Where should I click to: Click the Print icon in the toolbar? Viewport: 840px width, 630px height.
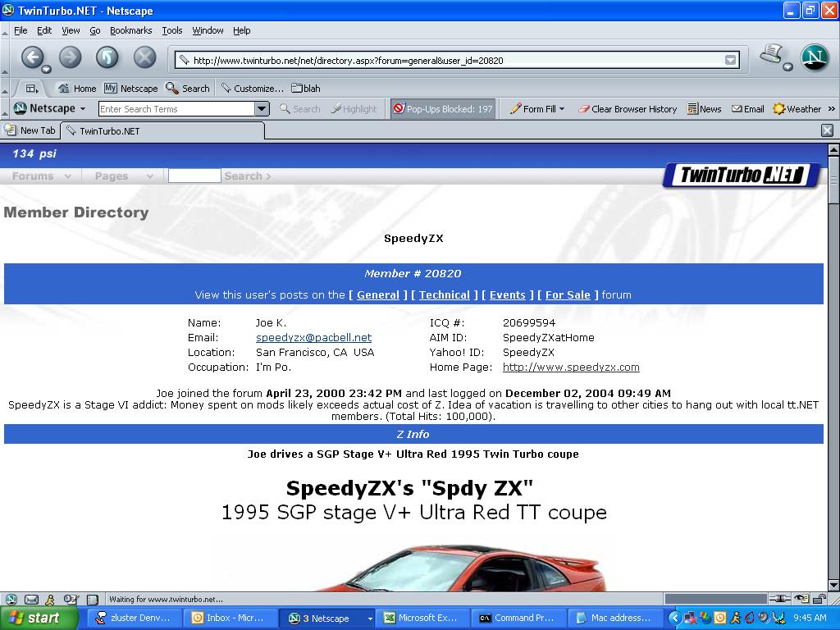click(x=770, y=55)
